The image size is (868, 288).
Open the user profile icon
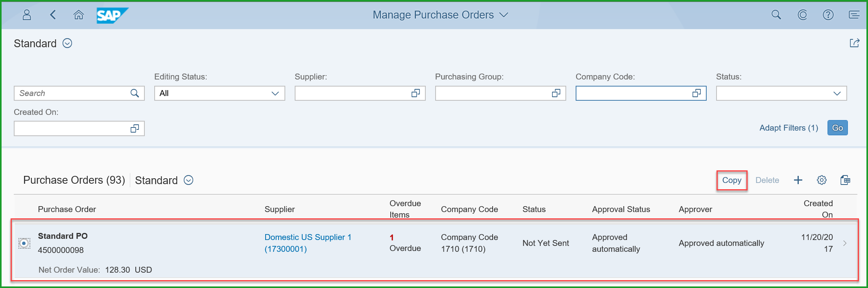(x=27, y=15)
